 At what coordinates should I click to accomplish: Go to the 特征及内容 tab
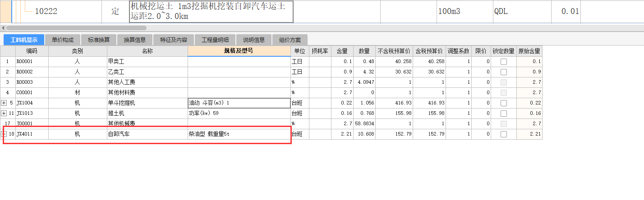174,40
